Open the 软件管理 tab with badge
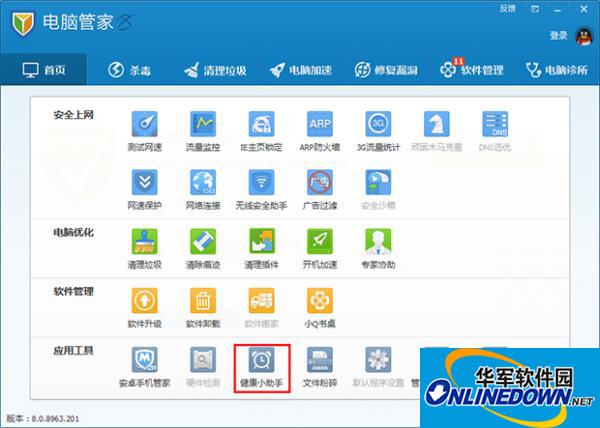The width and height of the screenshot is (600, 428). (x=470, y=71)
